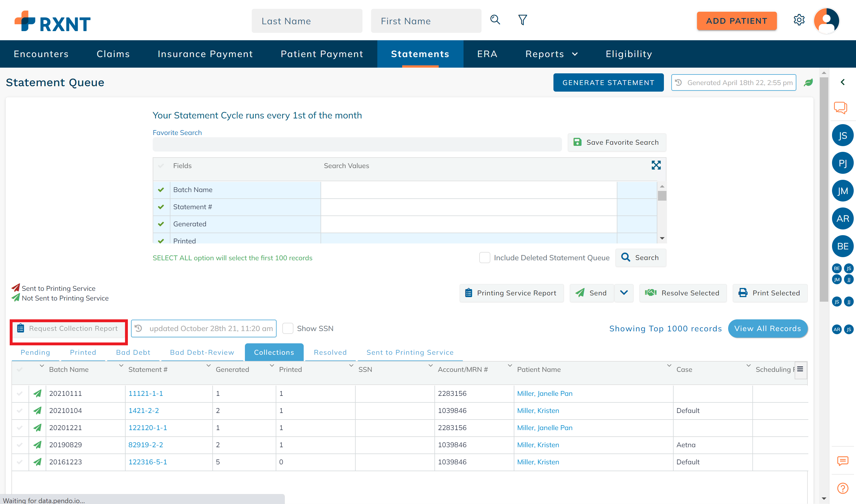
Task: Toggle the select-all Fields header checkmark
Action: coord(161,166)
